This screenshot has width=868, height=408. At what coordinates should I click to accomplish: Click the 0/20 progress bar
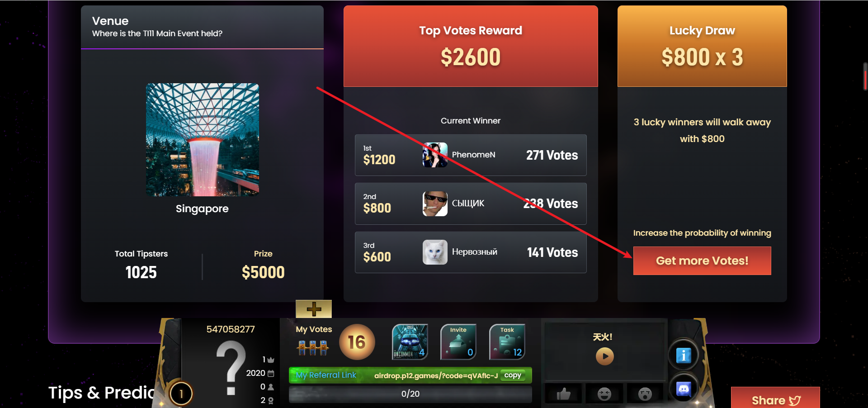coord(410,394)
